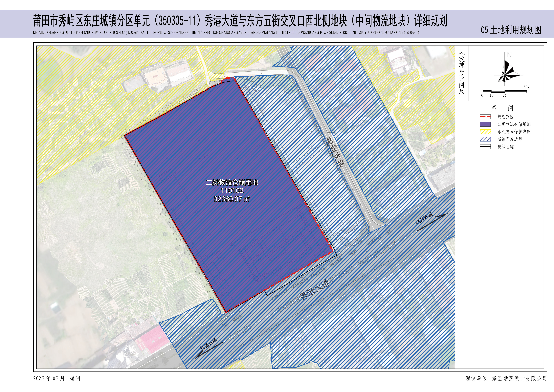Click the parcel code 110102 text

coord(232,191)
